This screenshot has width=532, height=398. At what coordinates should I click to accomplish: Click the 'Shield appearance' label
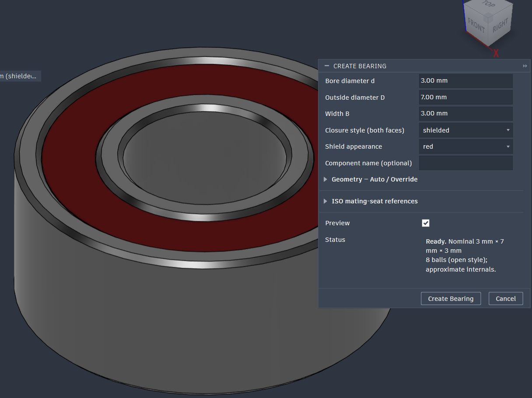tap(353, 147)
